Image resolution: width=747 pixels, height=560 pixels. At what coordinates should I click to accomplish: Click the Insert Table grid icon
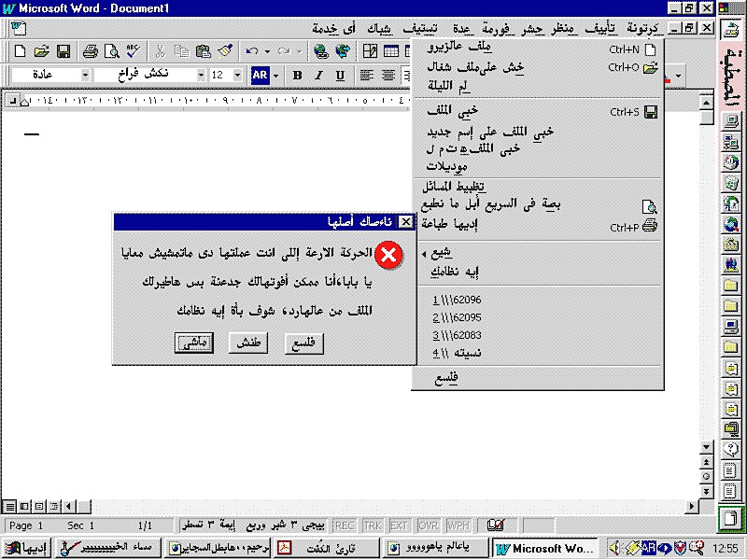pyautogui.click(x=392, y=53)
